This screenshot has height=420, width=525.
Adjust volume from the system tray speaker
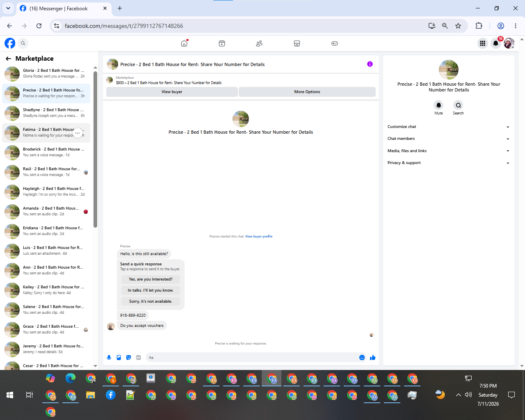(468, 395)
